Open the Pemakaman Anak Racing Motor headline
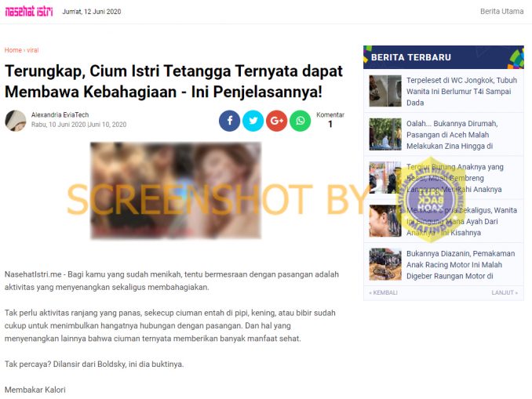The image size is (532, 399). pyautogui.click(x=461, y=265)
